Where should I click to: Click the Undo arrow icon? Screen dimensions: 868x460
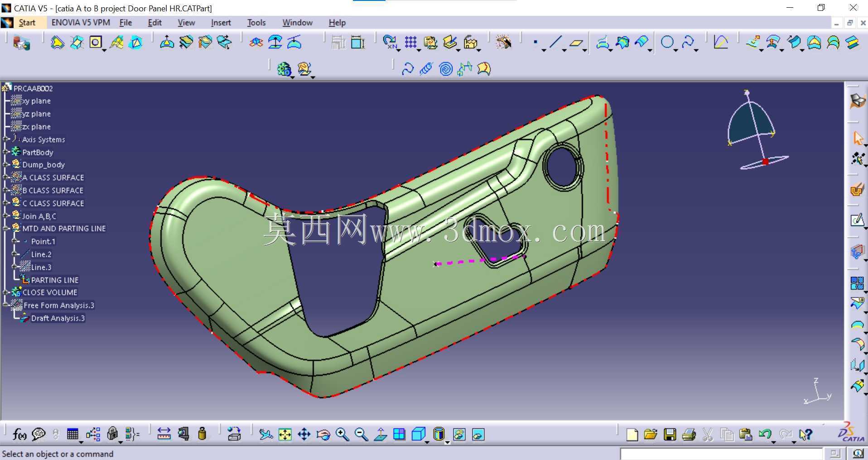click(765, 435)
